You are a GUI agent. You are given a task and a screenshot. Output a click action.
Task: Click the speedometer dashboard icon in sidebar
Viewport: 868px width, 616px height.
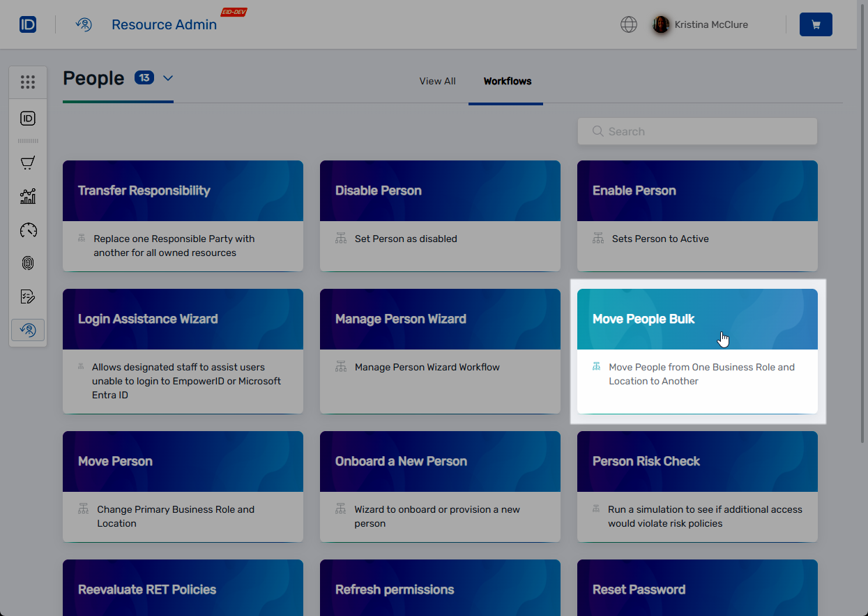pyautogui.click(x=28, y=230)
